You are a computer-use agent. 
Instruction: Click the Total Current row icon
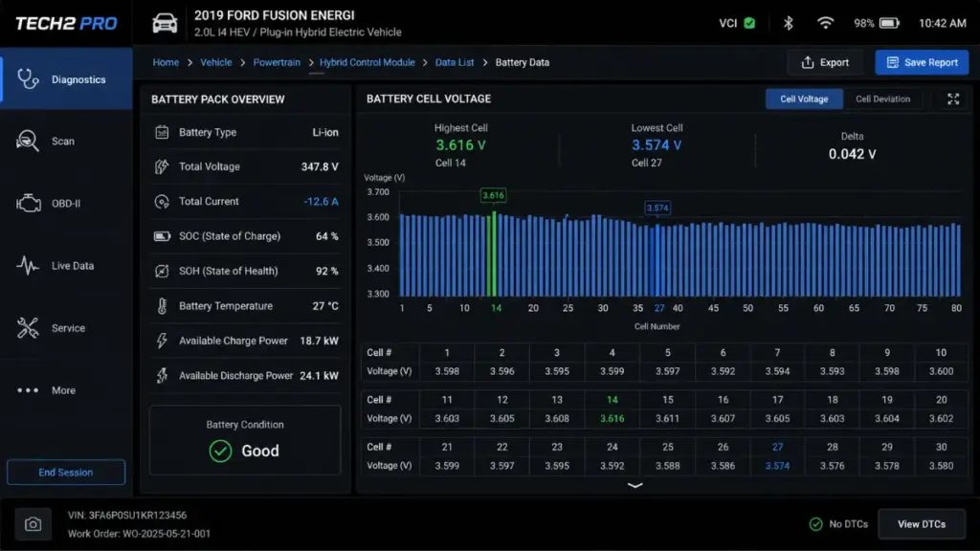click(162, 202)
